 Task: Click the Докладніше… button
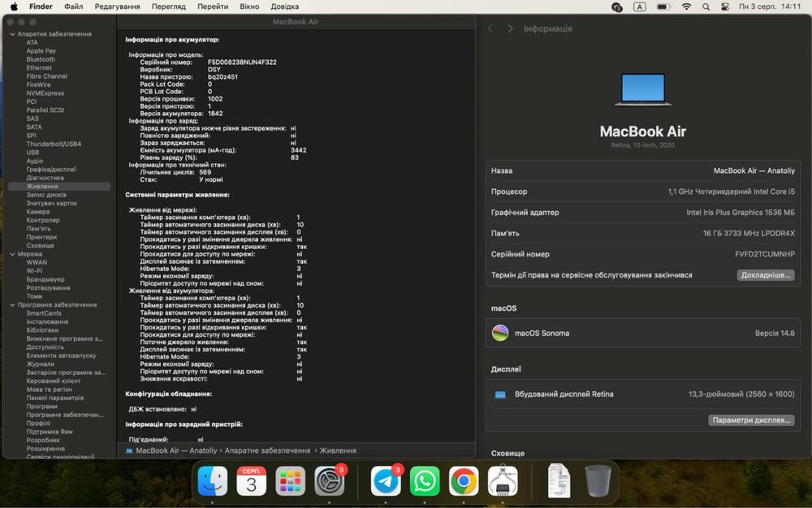pos(766,275)
